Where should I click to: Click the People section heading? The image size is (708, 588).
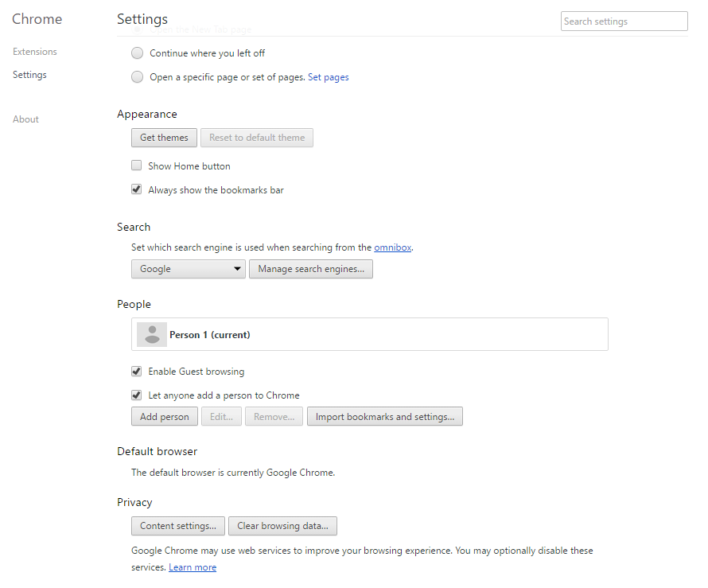coord(134,305)
